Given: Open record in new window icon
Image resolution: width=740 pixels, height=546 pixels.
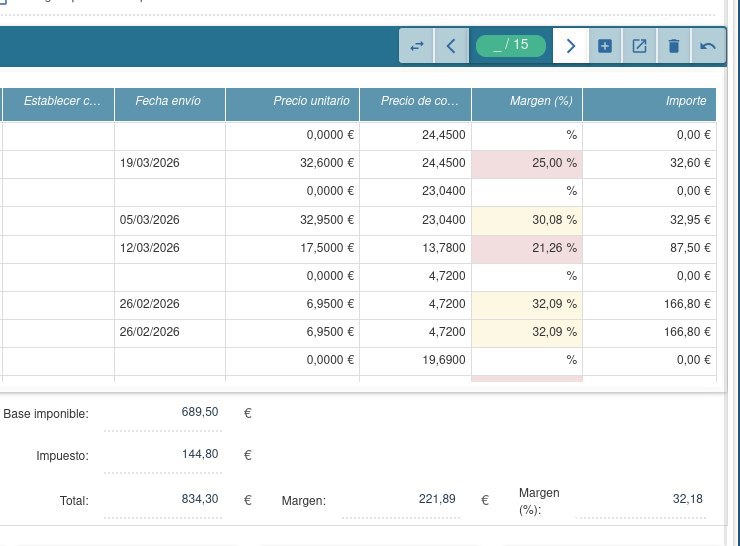Looking at the screenshot, I should coord(639,46).
